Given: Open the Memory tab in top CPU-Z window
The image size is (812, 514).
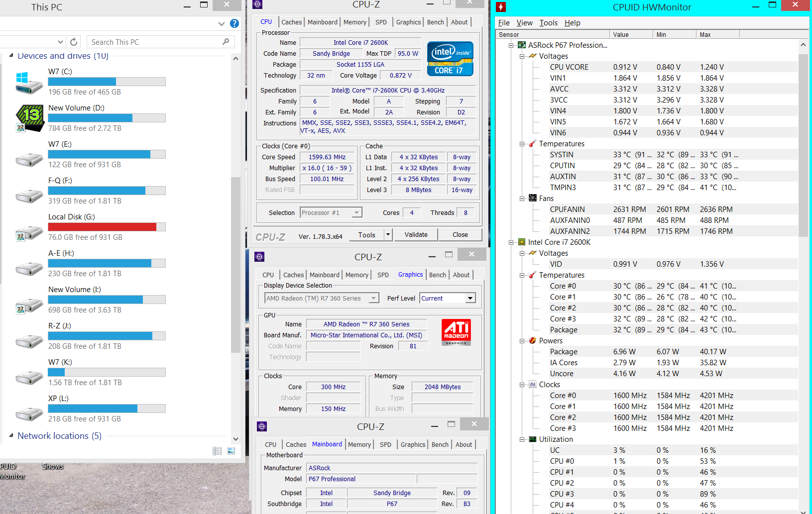Looking at the screenshot, I should point(355,22).
